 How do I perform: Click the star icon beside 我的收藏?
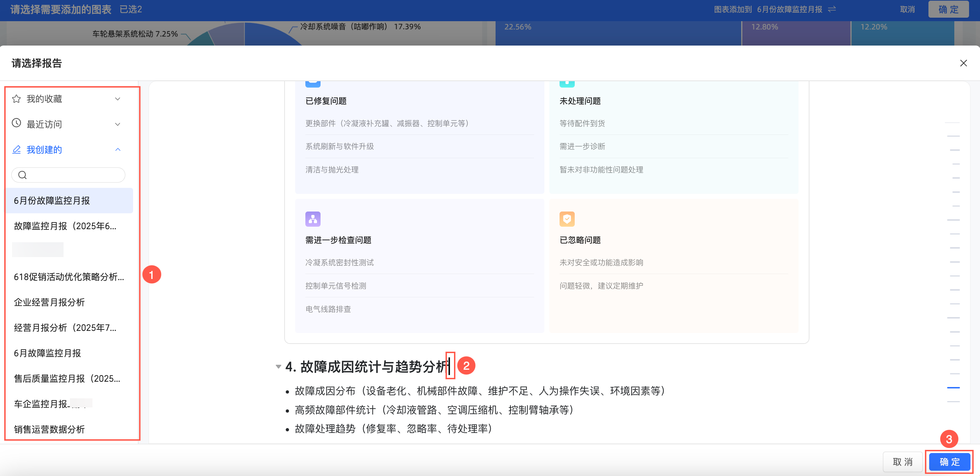click(x=16, y=99)
